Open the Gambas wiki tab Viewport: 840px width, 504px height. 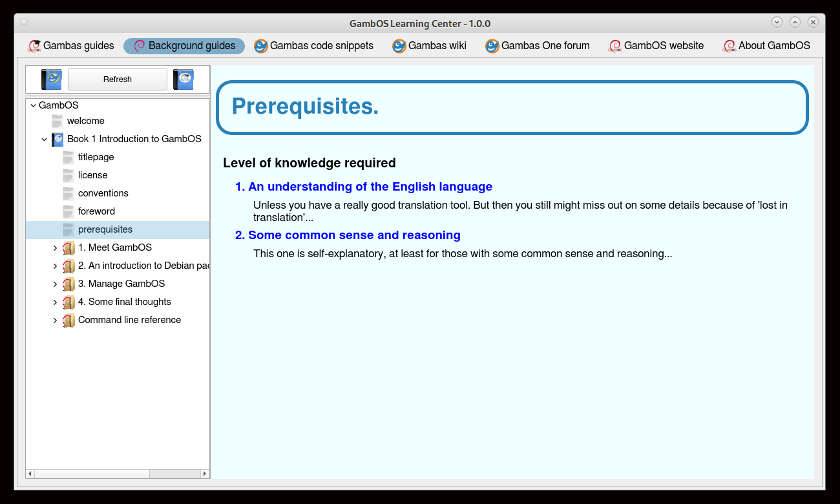429,46
